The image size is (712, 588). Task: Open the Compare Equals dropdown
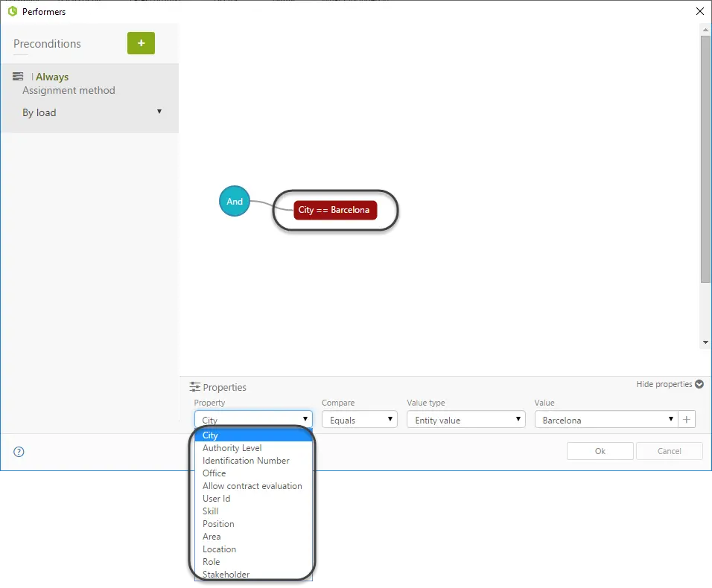coord(360,420)
